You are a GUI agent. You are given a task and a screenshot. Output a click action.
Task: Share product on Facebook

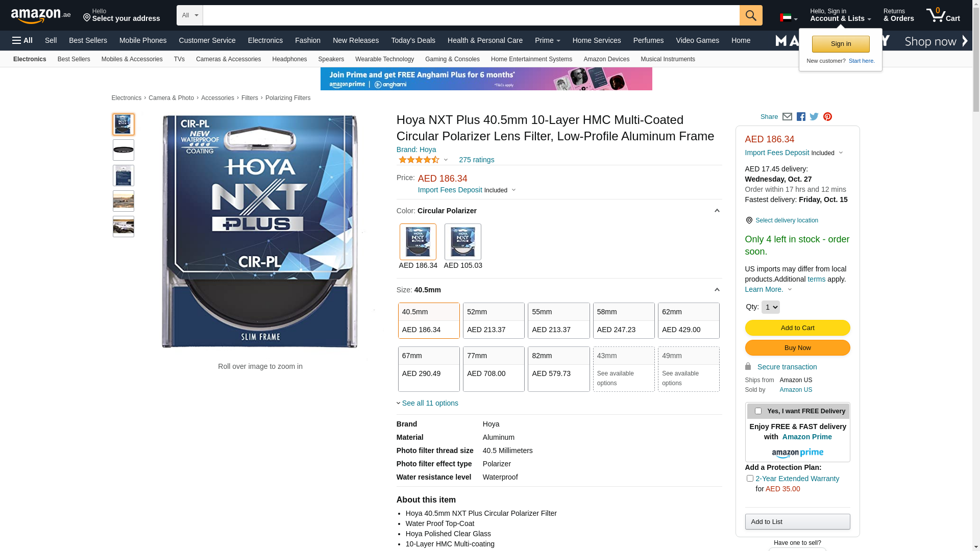click(801, 117)
